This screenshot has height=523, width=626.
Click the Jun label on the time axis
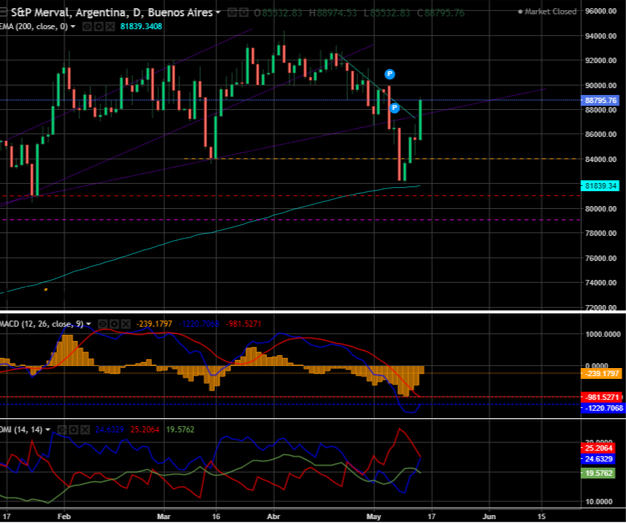click(489, 516)
